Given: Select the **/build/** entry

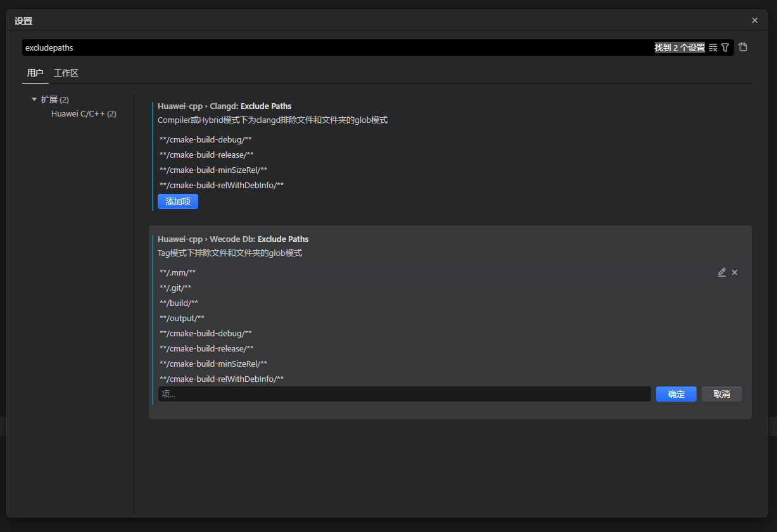Looking at the screenshot, I should pyautogui.click(x=179, y=303).
